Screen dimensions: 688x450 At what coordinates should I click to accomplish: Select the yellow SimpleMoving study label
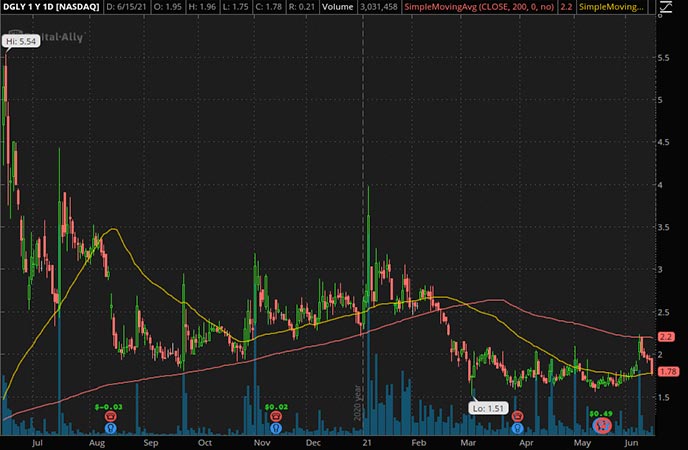611,7
